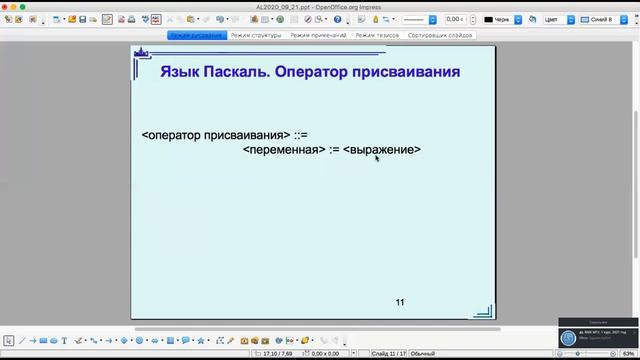Click the text '<оператор присваивания> ::='
This screenshot has width=640, height=360.
click(x=224, y=135)
